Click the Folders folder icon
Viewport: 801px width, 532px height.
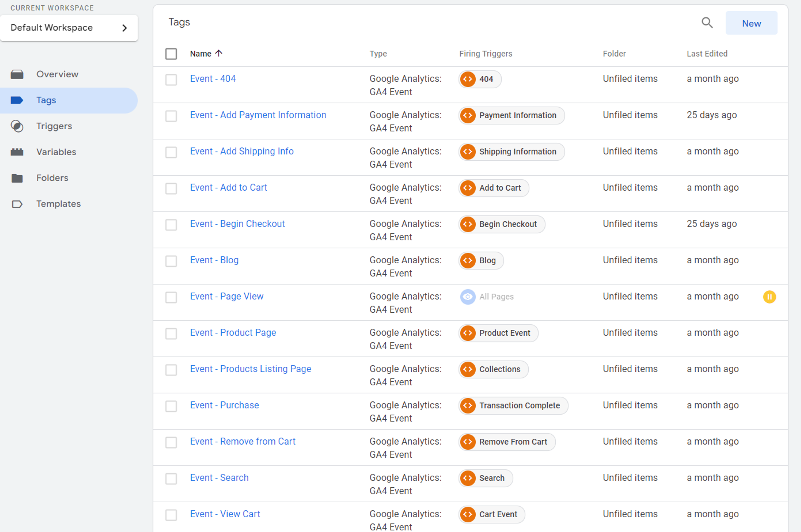coord(17,178)
